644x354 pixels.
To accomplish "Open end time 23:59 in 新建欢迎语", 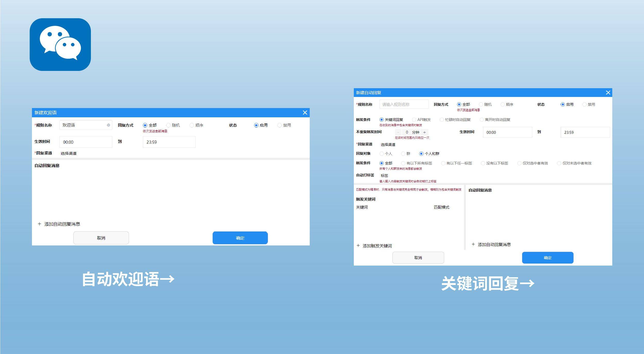I will 169,142.
